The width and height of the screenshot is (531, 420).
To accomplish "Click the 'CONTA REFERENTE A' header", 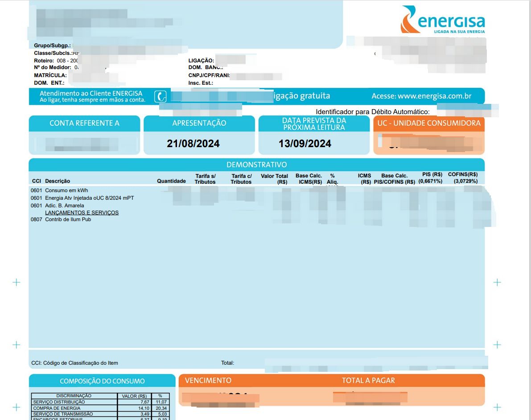I will (84, 124).
